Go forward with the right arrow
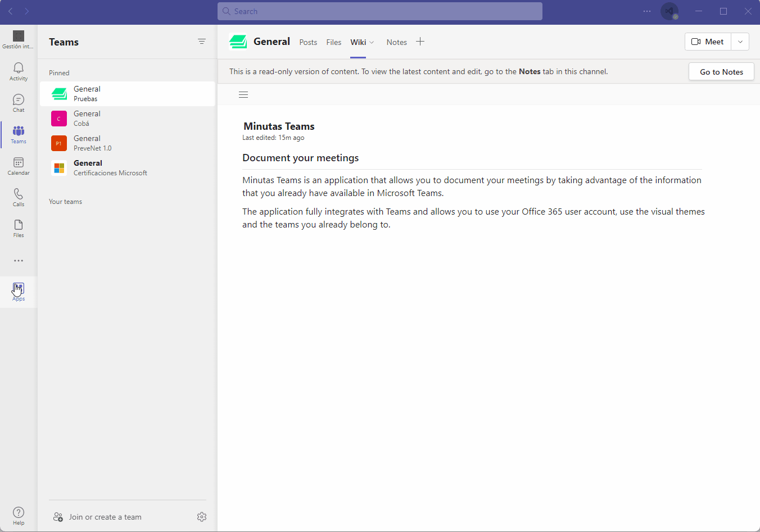Screen dimensions: 760x532 click(x=26, y=11)
